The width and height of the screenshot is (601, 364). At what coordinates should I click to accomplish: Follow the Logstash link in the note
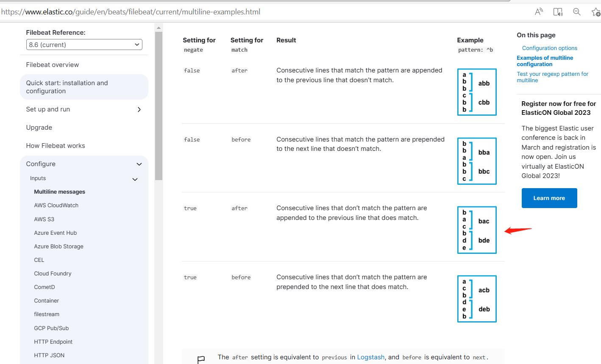pos(370,357)
